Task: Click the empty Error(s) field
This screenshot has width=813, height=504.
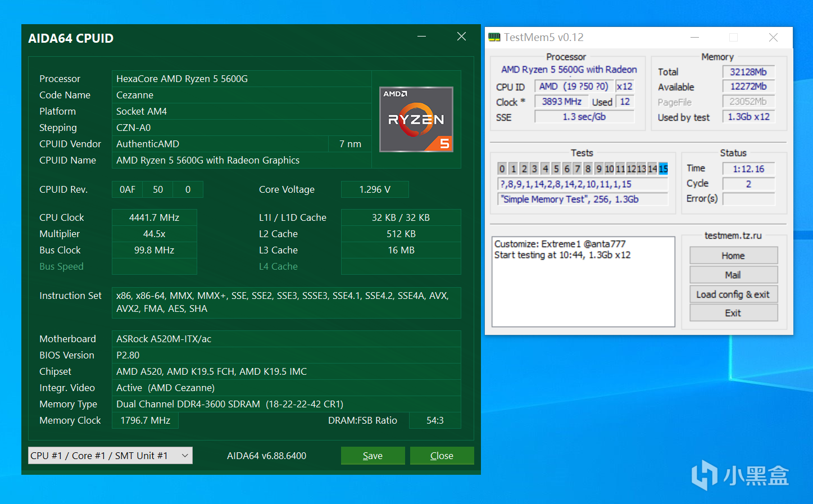Action: (748, 199)
